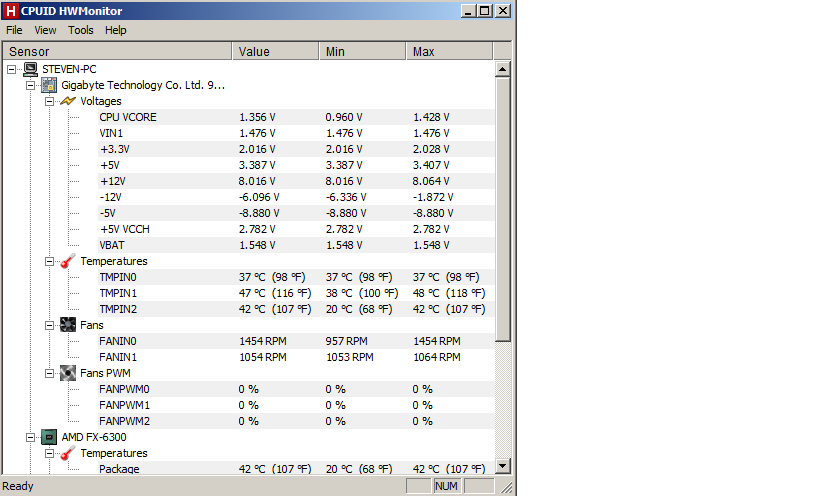Select the VBAT sensor row
The image size is (819, 496).
point(296,245)
